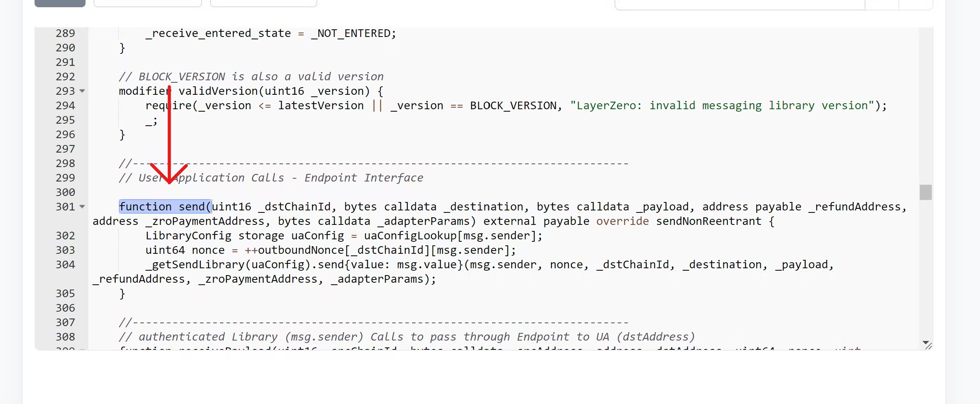
Task: Click the dark gray button above the editor
Action: pyautogui.click(x=60, y=3)
